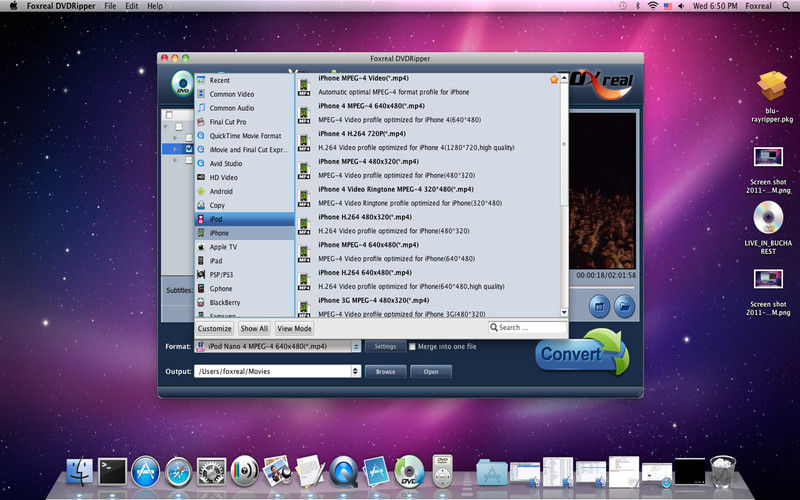
Task: Select the Avid Studio category
Action: pos(244,164)
